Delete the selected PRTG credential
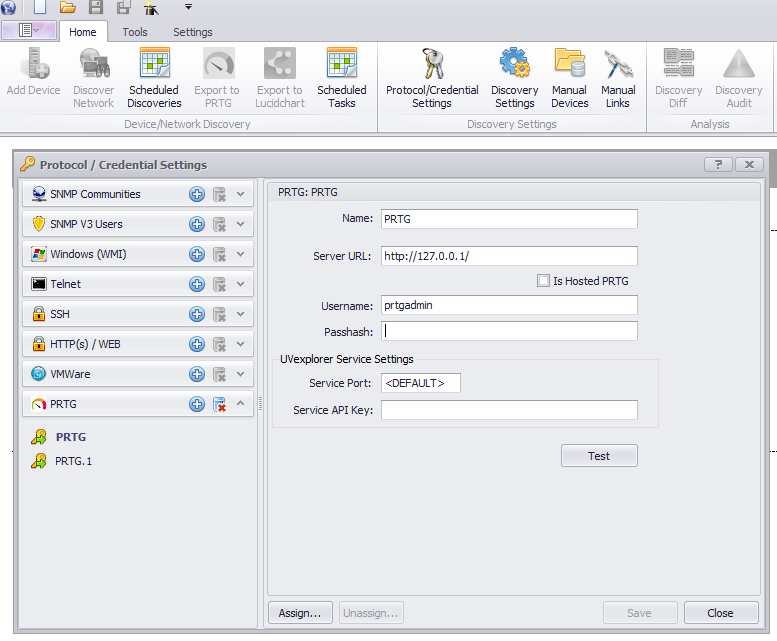 click(x=219, y=404)
